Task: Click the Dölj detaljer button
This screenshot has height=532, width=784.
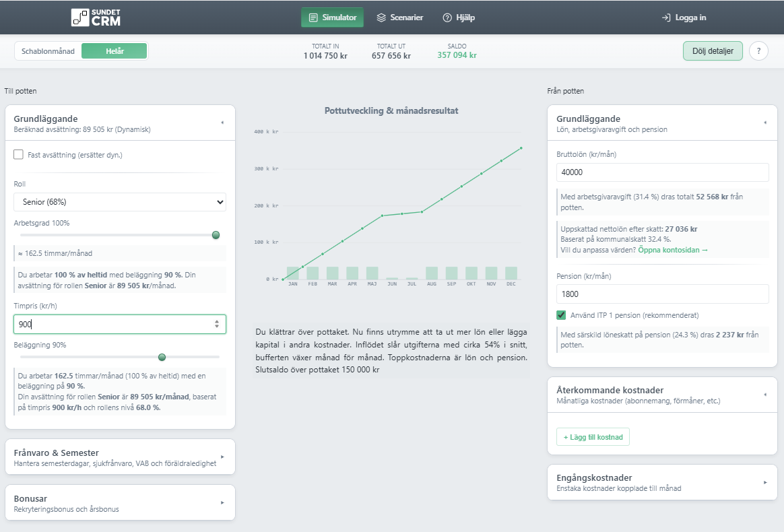Action: point(712,51)
